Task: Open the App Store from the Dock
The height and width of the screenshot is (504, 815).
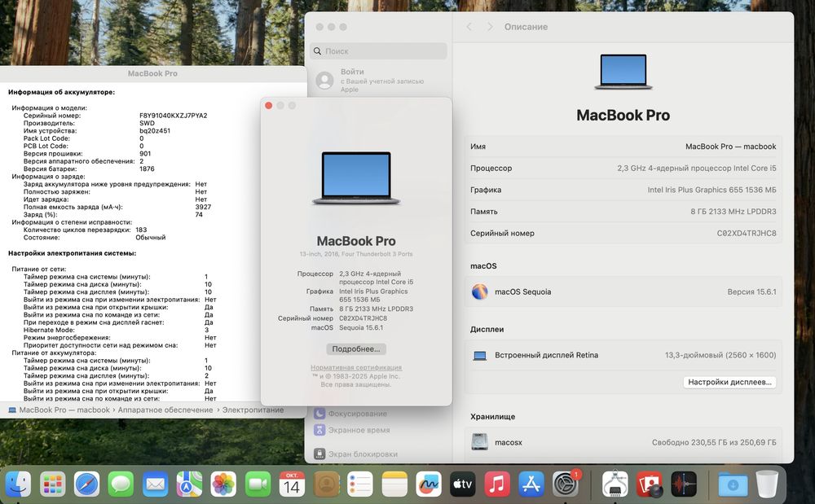Action: (x=531, y=484)
